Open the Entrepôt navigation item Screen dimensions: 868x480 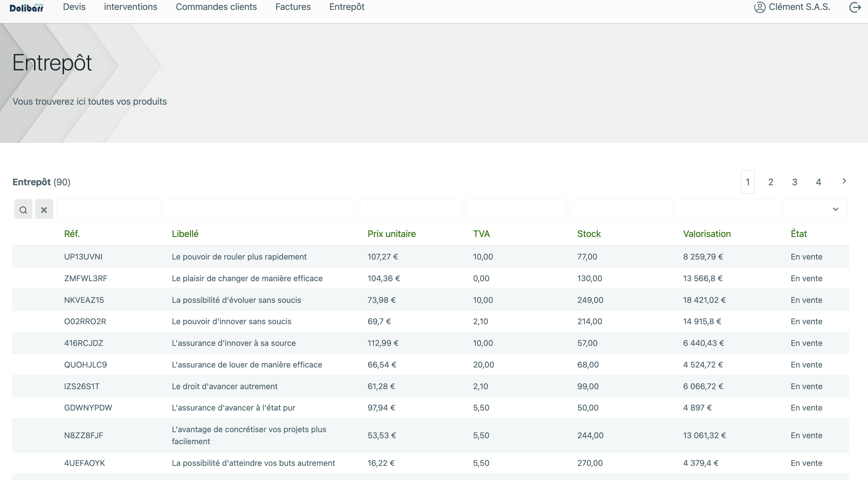click(x=347, y=7)
